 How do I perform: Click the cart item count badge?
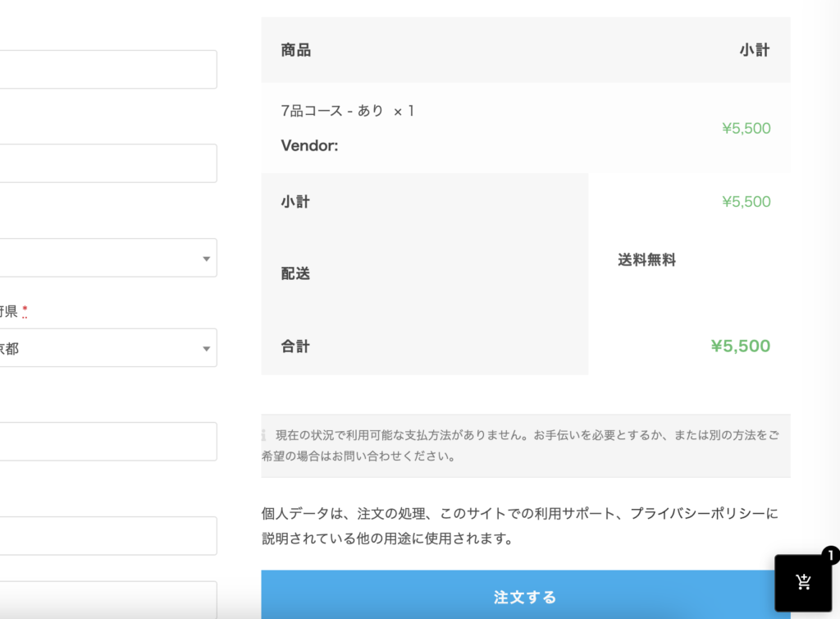829,556
